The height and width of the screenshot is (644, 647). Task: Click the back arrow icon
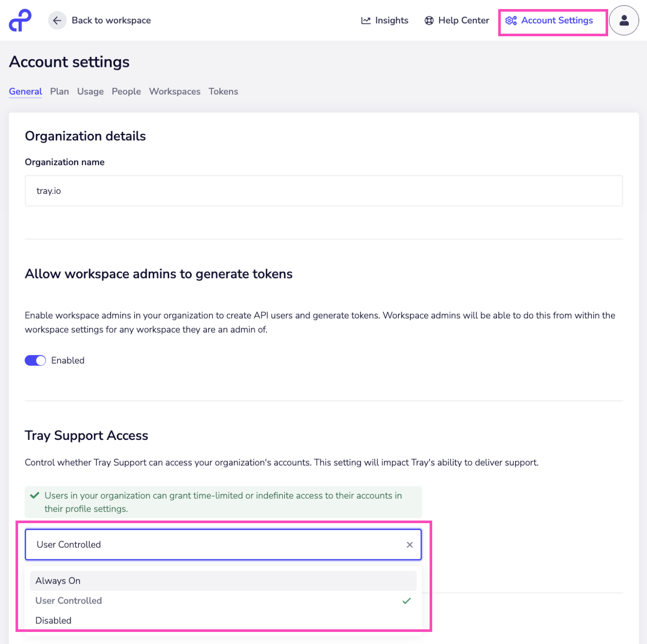coord(57,20)
